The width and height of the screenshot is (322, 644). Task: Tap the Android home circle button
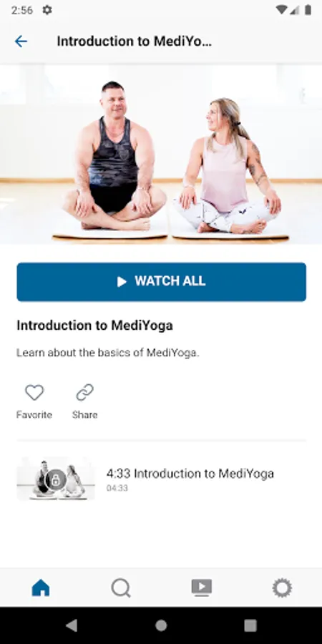tap(161, 625)
